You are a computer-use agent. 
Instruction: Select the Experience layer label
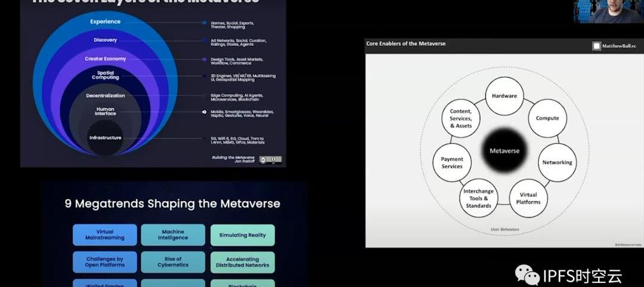coord(106,21)
